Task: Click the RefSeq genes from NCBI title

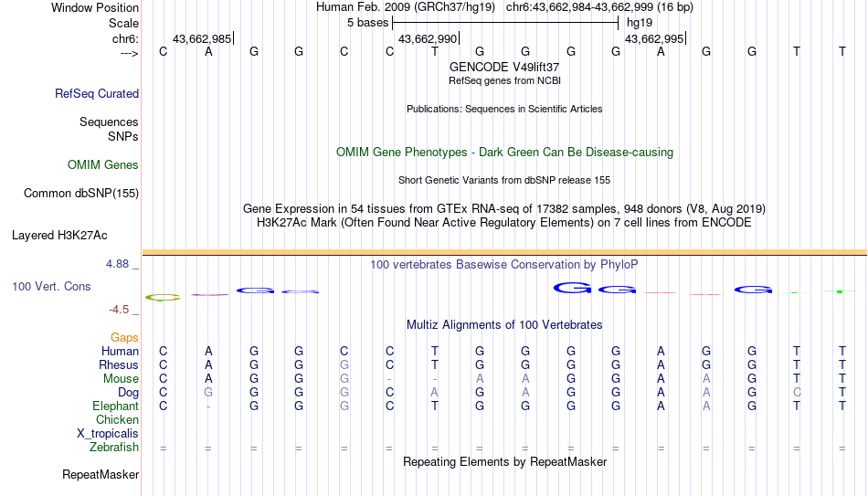Action: (504, 80)
